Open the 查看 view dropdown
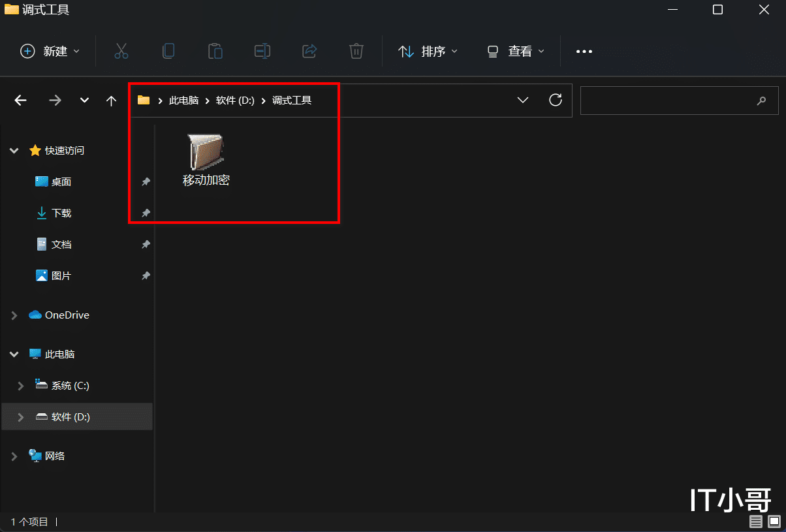786x532 pixels. (x=516, y=51)
